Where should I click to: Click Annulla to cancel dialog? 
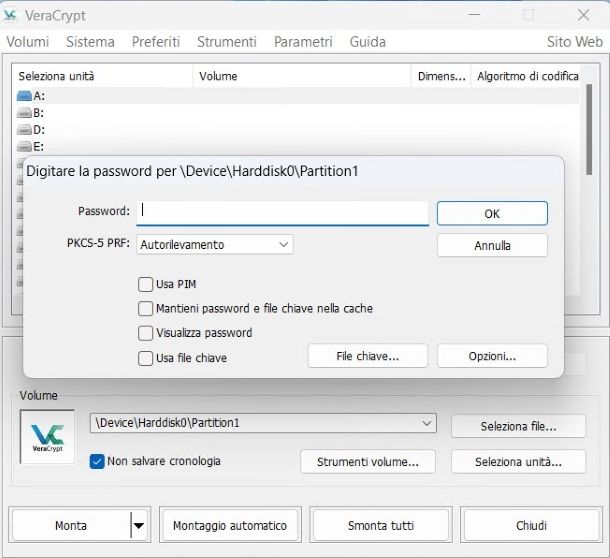pos(492,245)
